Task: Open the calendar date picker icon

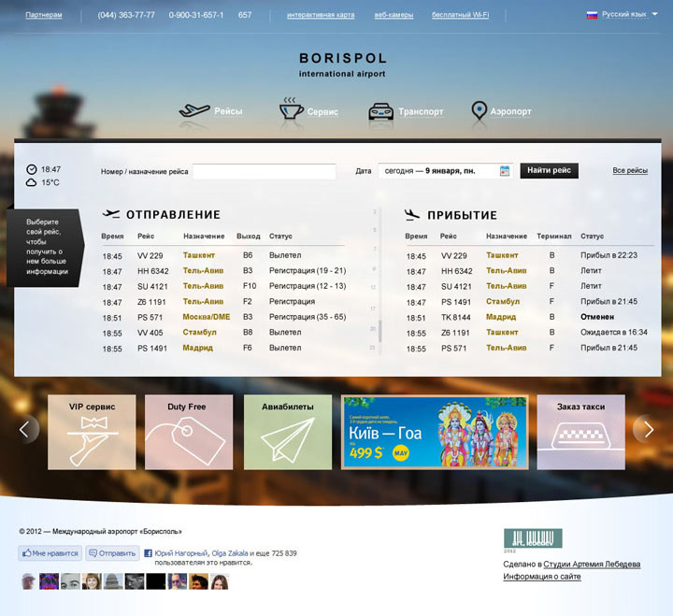Action: click(x=505, y=171)
